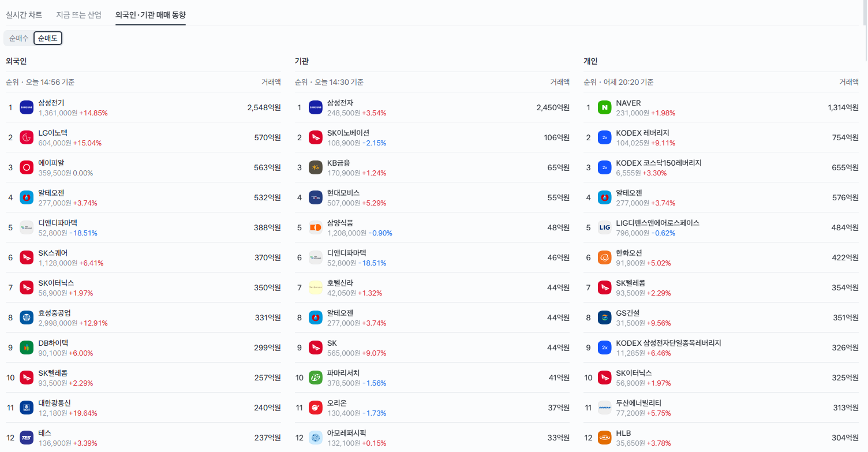Click the LIG디펜스앤에어로스페이스 logo icon

[x=605, y=227]
